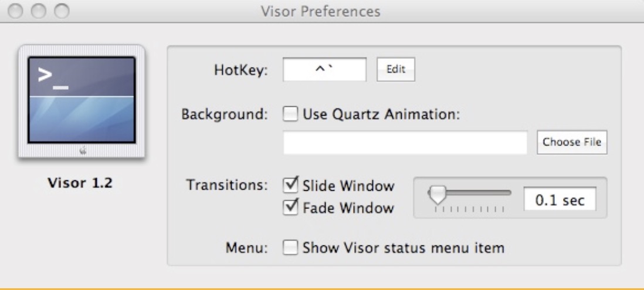The height and width of the screenshot is (290, 644).
Task: Enable Use Quartz Animation checkbox
Action: [x=291, y=114]
